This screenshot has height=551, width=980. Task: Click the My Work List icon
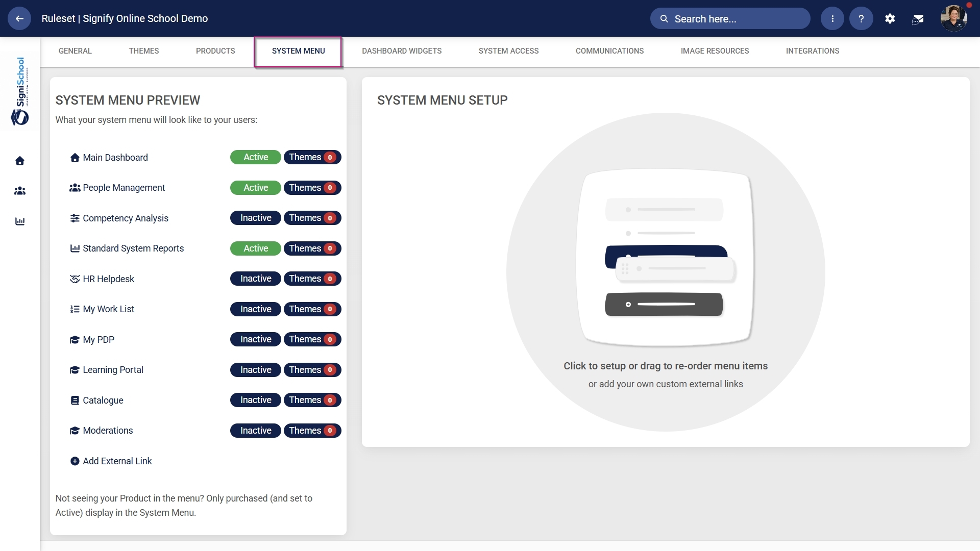(x=75, y=309)
